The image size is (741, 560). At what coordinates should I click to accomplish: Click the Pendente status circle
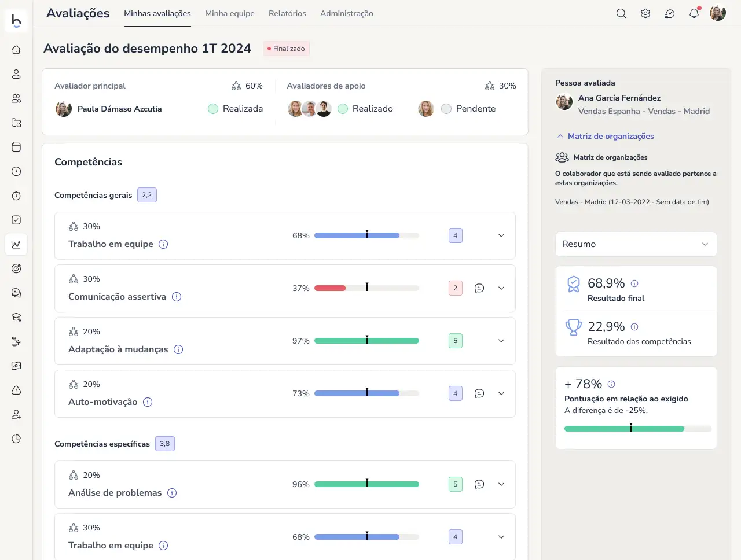[446, 109]
